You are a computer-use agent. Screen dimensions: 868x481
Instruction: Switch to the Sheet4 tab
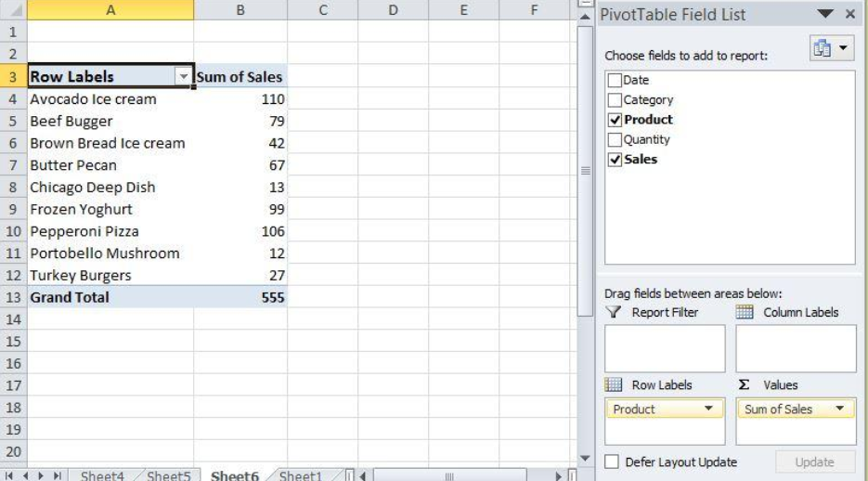click(x=102, y=475)
